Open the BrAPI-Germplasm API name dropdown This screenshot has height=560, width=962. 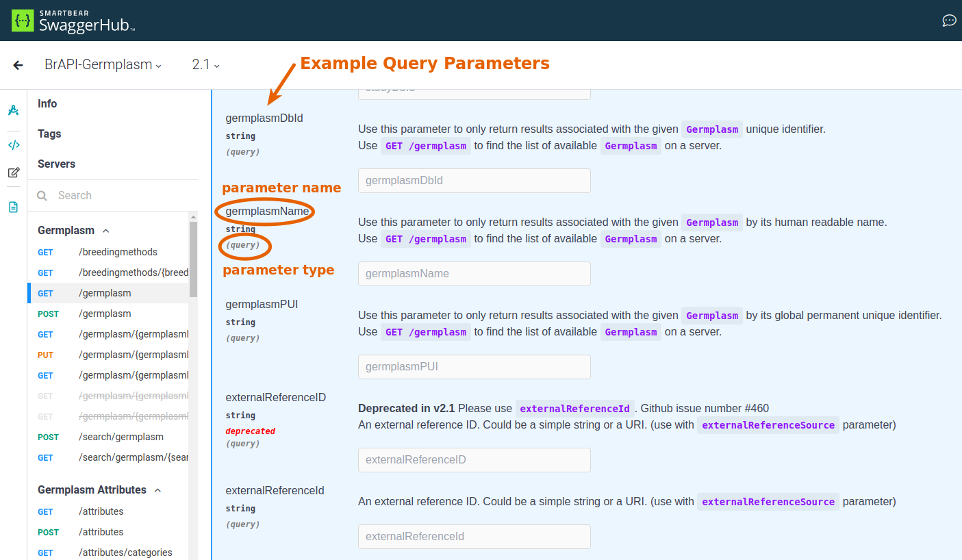[103, 65]
